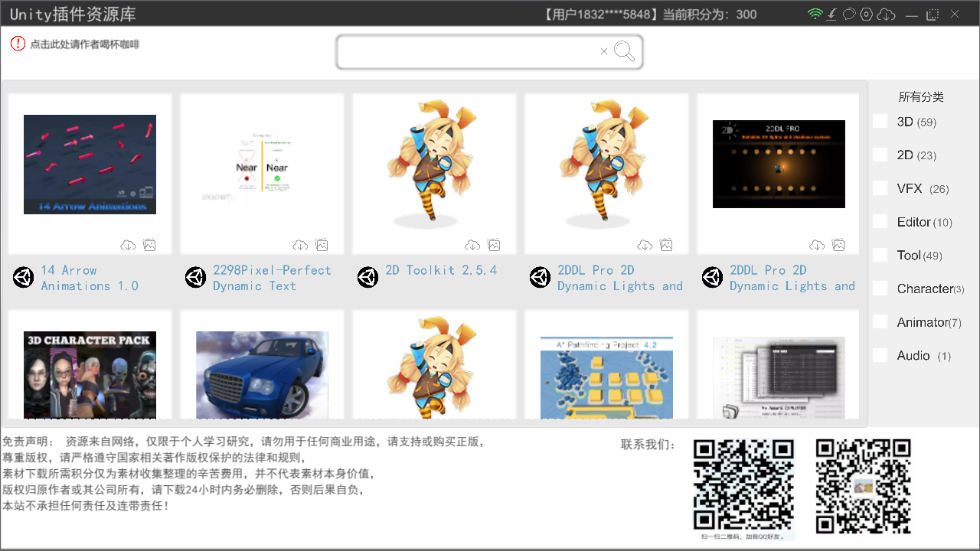
Task: Focus the search input field
Action: coord(469,52)
